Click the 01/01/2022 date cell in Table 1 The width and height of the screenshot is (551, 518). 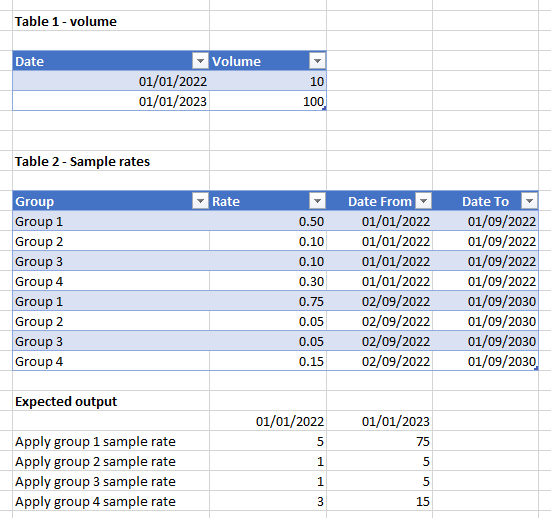pyautogui.click(x=111, y=81)
